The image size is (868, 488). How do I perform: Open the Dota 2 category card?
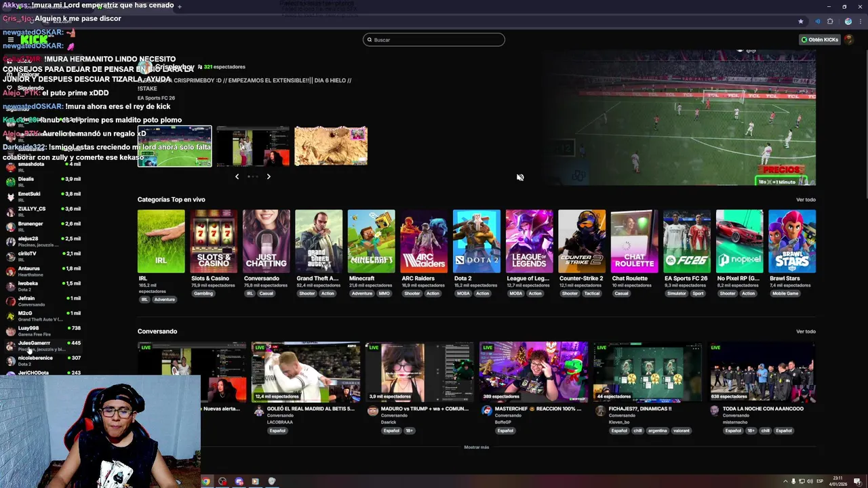click(x=476, y=241)
